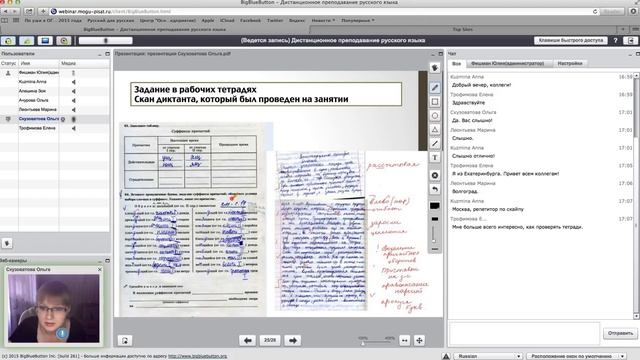Switch to the Все chat tab

(456, 64)
